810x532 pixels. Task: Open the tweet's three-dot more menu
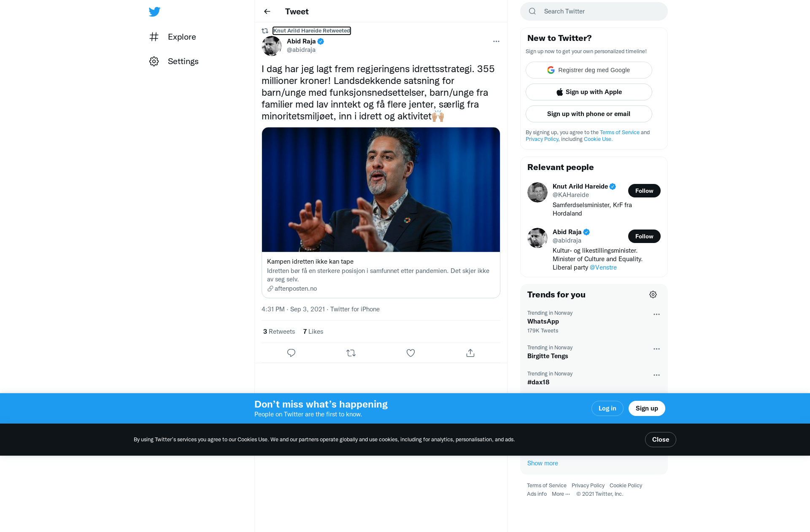[x=496, y=41]
